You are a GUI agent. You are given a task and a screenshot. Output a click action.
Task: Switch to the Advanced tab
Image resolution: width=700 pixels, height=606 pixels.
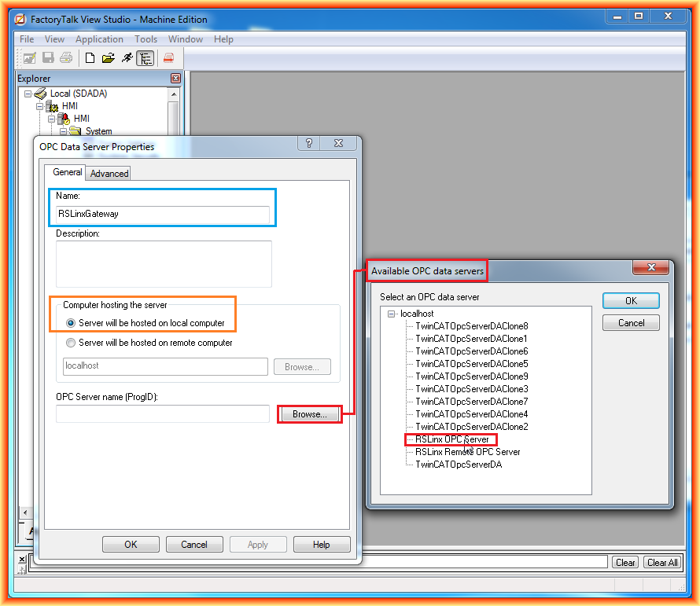coord(109,174)
